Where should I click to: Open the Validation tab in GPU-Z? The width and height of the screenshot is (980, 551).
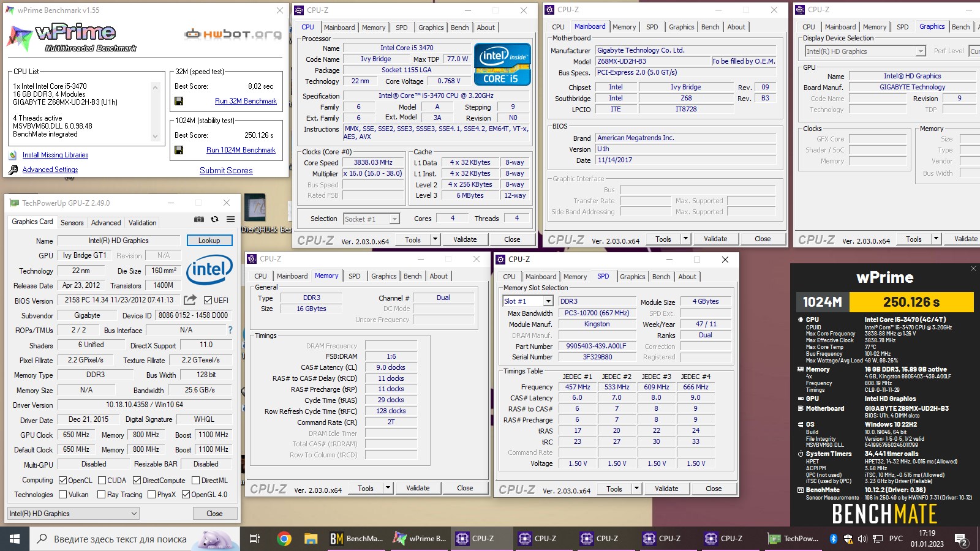[142, 223]
